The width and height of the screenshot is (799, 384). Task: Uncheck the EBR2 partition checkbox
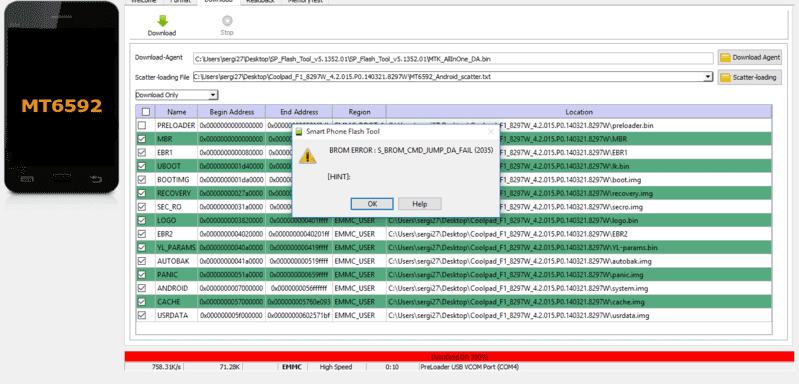(142, 234)
